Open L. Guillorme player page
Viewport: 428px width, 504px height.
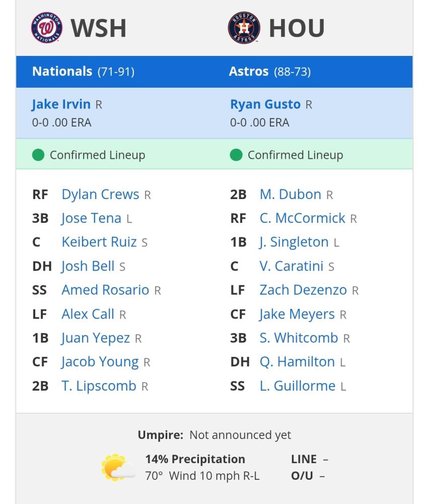tap(297, 386)
